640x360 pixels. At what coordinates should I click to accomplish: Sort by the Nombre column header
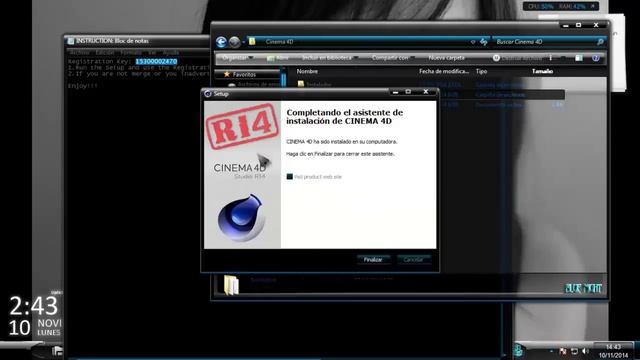click(307, 71)
